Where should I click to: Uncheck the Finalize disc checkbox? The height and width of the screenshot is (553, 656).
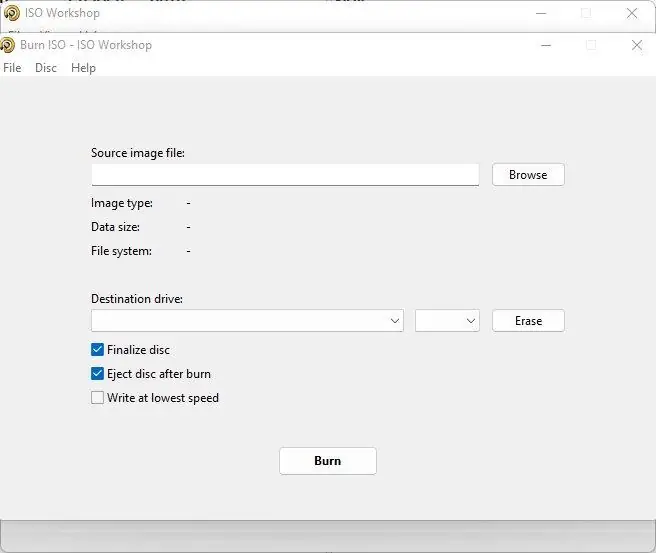click(97, 349)
